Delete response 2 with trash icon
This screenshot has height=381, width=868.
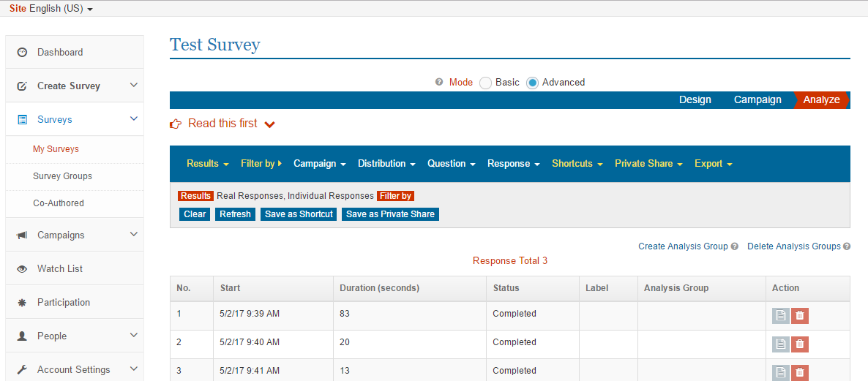[x=799, y=344]
